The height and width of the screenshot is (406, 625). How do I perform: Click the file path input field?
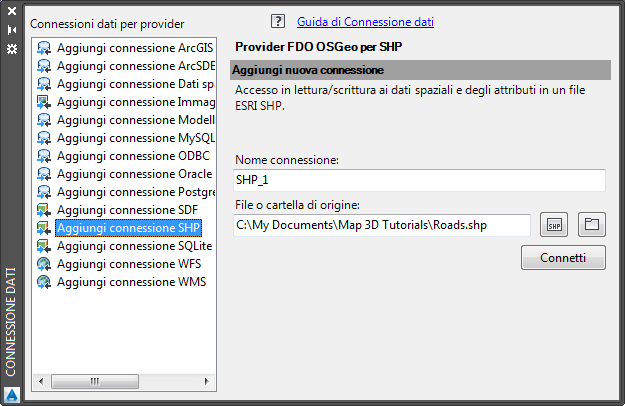(x=382, y=225)
